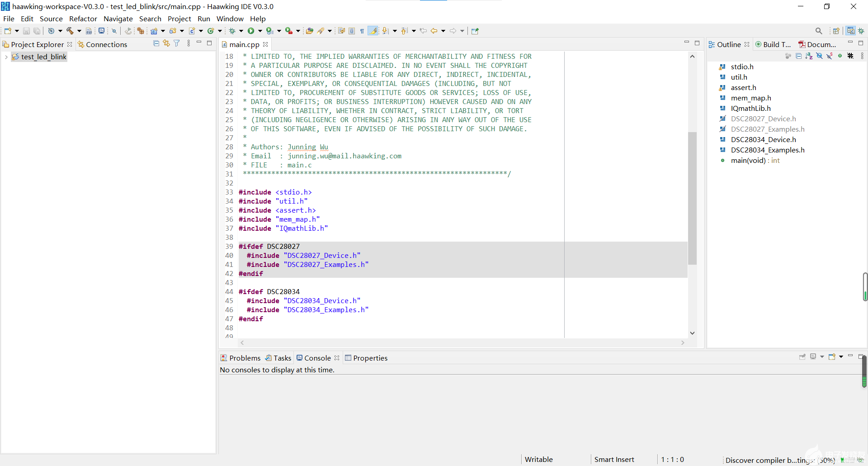Expand the test_led_blink project tree
This screenshot has height=466, width=868.
6,57
